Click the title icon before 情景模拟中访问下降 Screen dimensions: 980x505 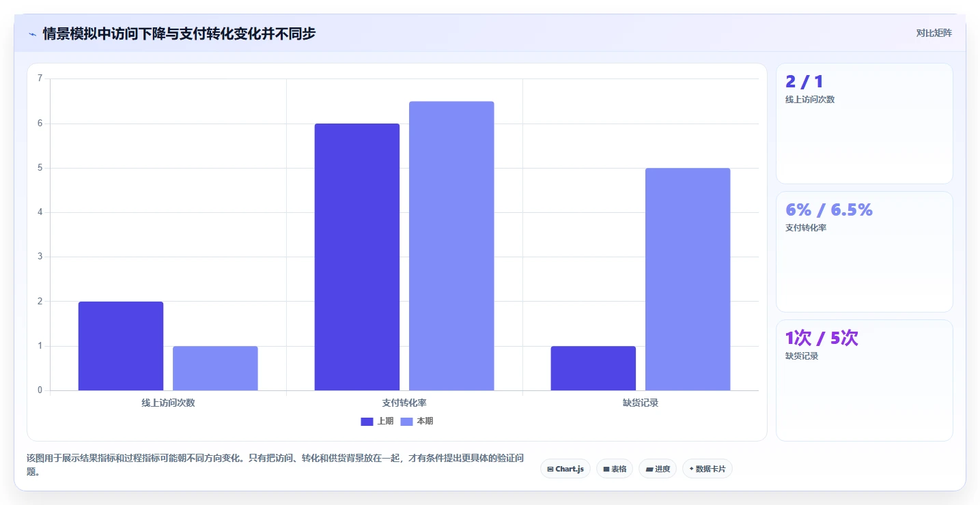[32, 33]
